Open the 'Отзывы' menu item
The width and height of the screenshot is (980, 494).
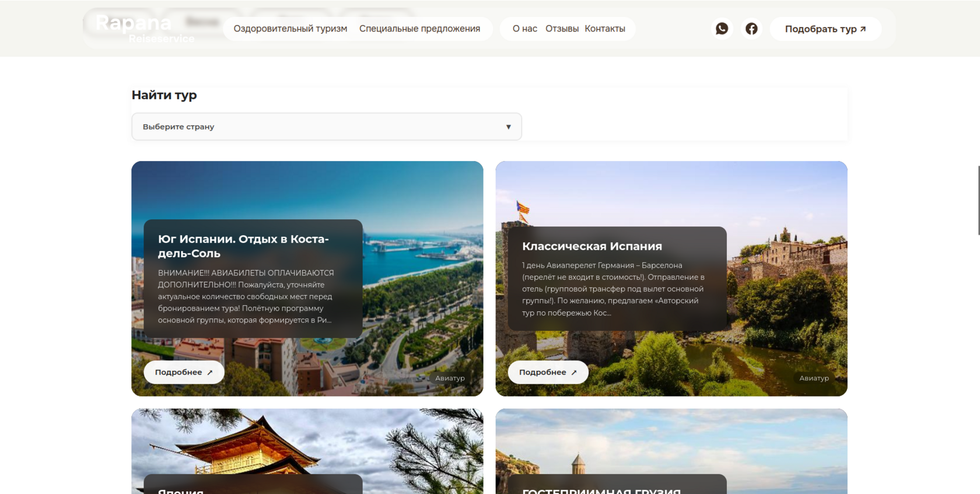(562, 29)
